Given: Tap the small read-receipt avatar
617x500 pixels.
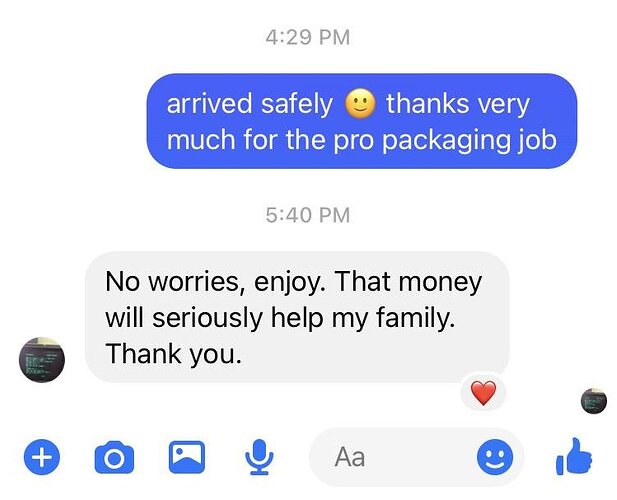Looking at the screenshot, I should click(x=594, y=400).
